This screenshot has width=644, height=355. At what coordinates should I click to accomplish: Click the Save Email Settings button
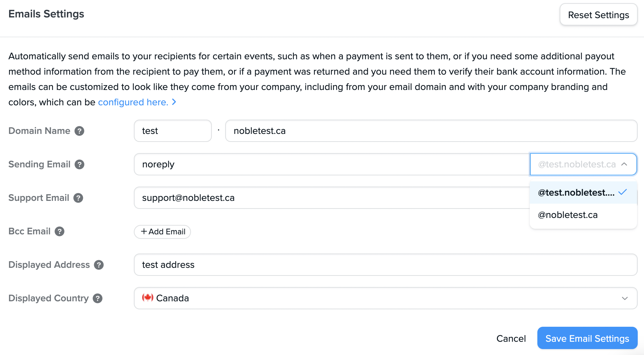[587, 338]
